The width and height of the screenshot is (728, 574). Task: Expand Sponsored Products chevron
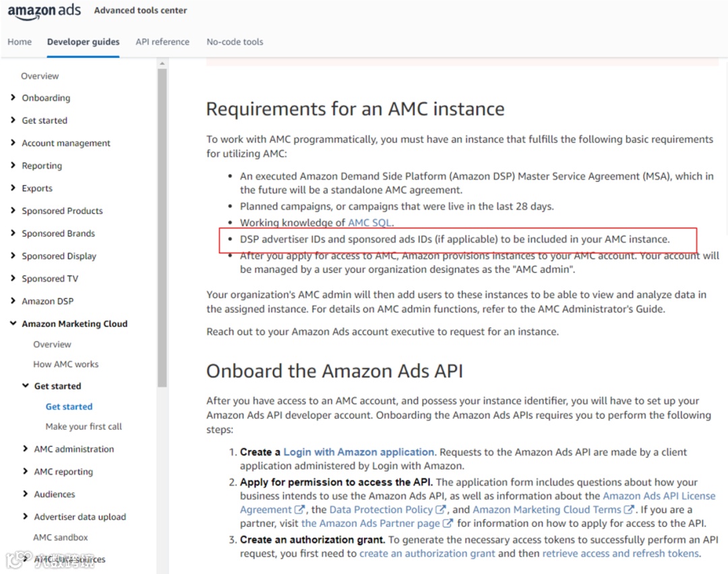pos(13,210)
